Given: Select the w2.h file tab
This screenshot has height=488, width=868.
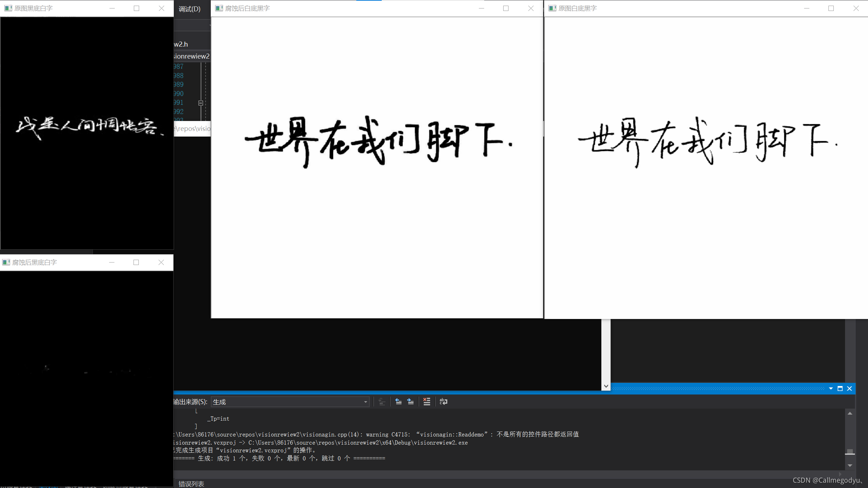Looking at the screenshot, I should tap(181, 44).
